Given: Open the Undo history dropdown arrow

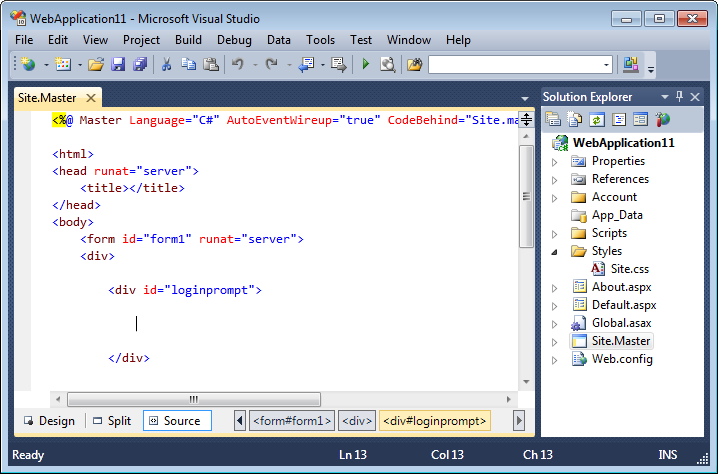Looking at the screenshot, I should tap(255, 65).
